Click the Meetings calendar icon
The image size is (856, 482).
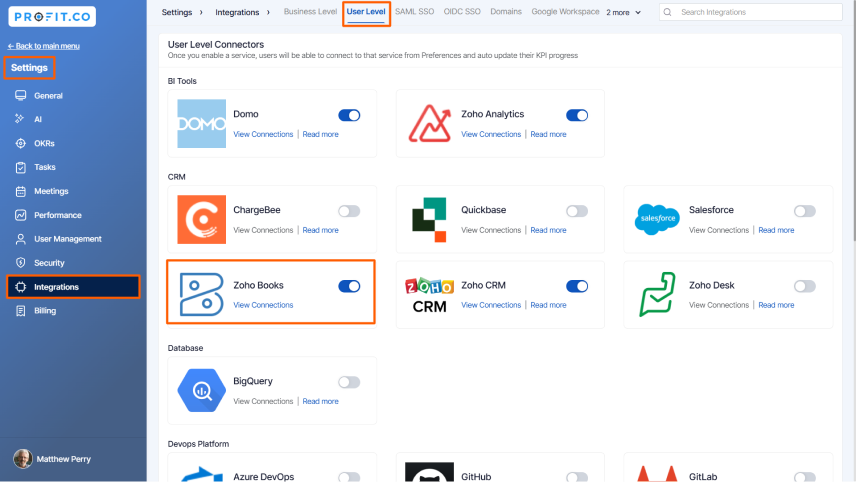pyautogui.click(x=21, y=191)
